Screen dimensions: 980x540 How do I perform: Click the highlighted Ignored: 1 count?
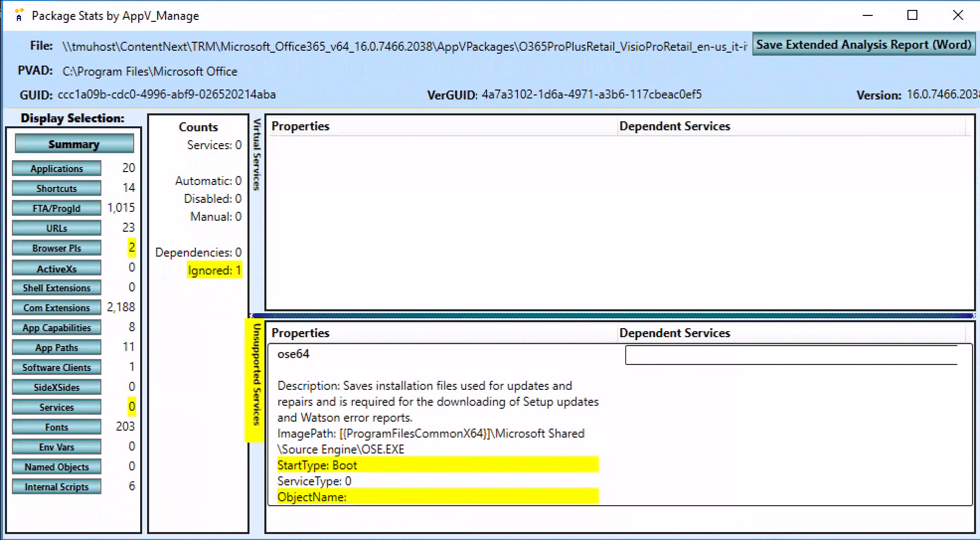[214, 270]
